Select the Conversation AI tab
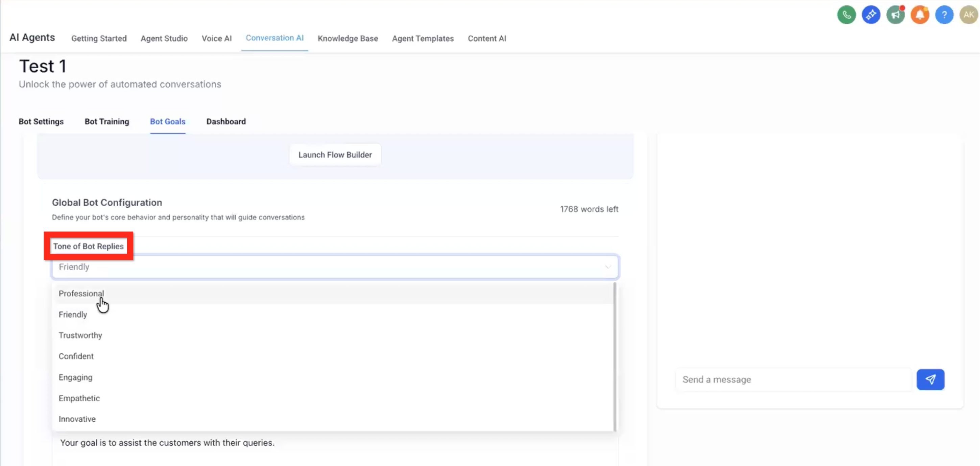Viewport: 980px width, 466px height. click(274, 38)
